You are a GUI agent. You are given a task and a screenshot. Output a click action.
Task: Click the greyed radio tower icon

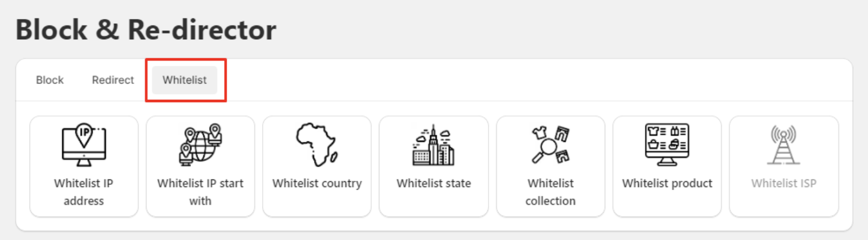coord(783,144)
